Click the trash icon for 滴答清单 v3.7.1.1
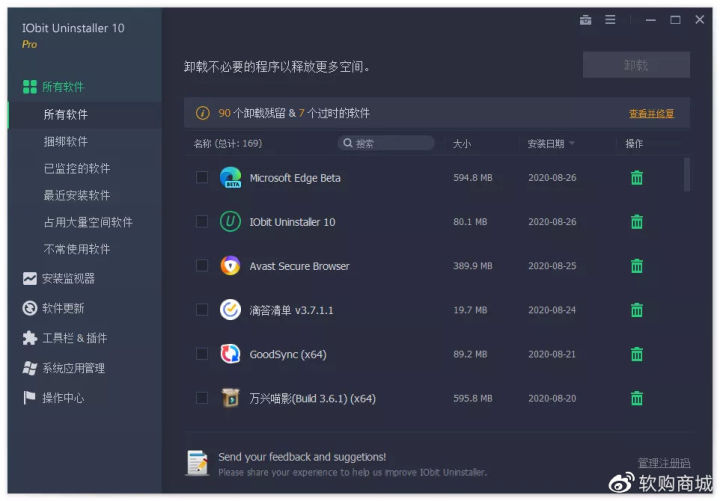 pyautogui.click(x=636, y=310)
